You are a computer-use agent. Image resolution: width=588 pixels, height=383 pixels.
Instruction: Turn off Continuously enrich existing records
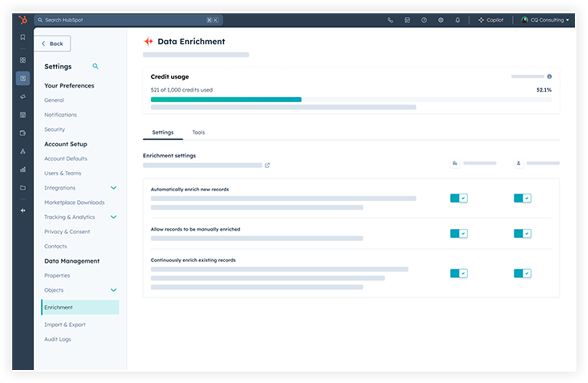click(x=459, y=273)
